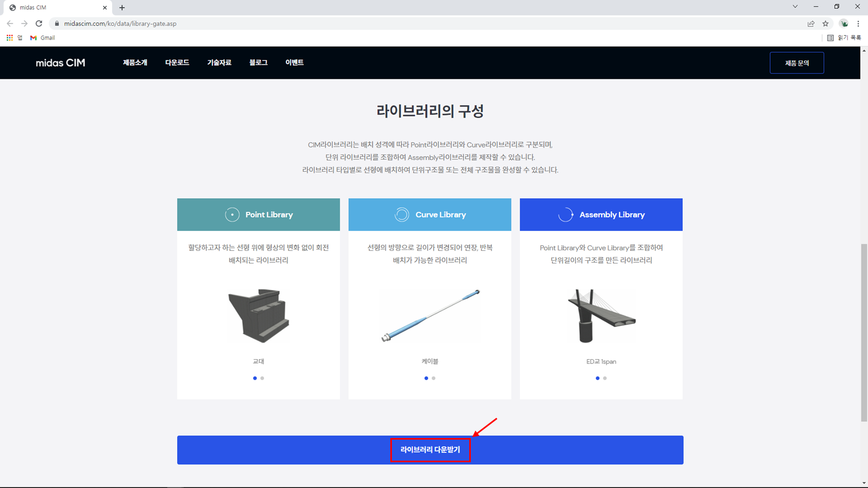Screen dimensions: 868x488
Task: Click the Curve Library ring icon
Action: click(402, 215)
